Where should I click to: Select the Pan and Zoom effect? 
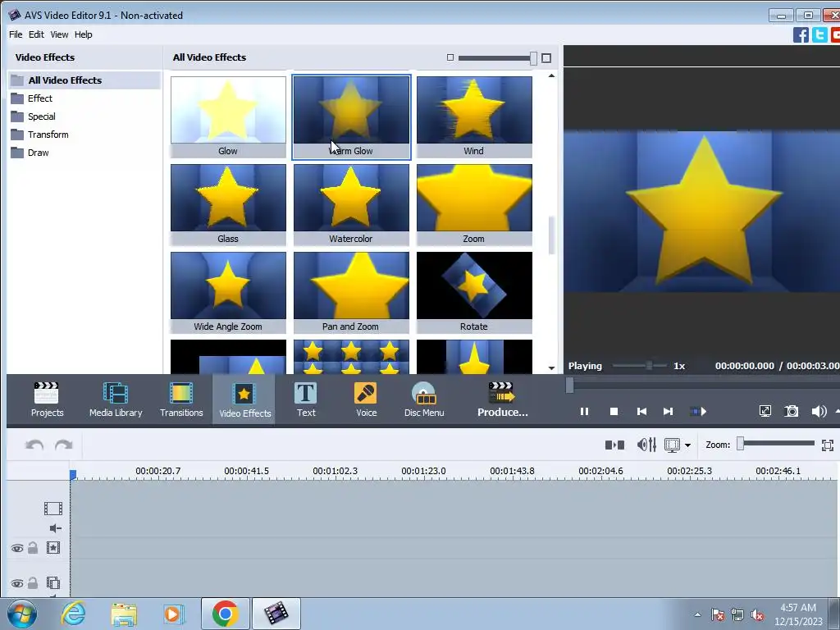(351, 293)
